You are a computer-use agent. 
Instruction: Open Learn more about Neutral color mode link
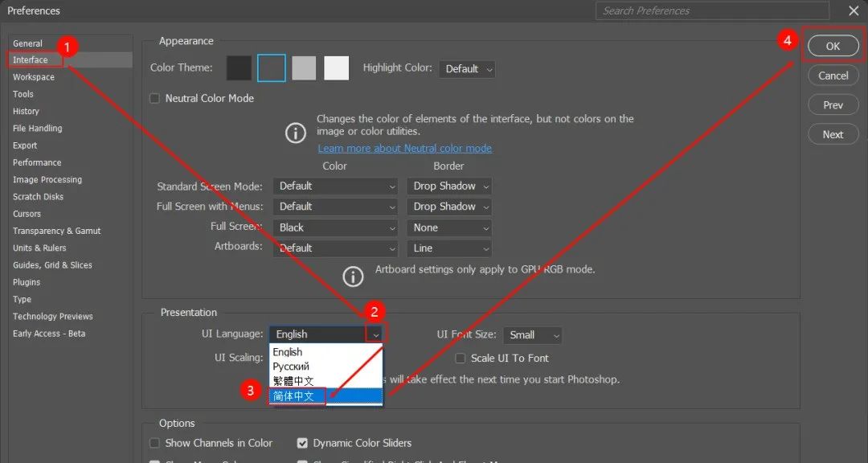point(404,149)
